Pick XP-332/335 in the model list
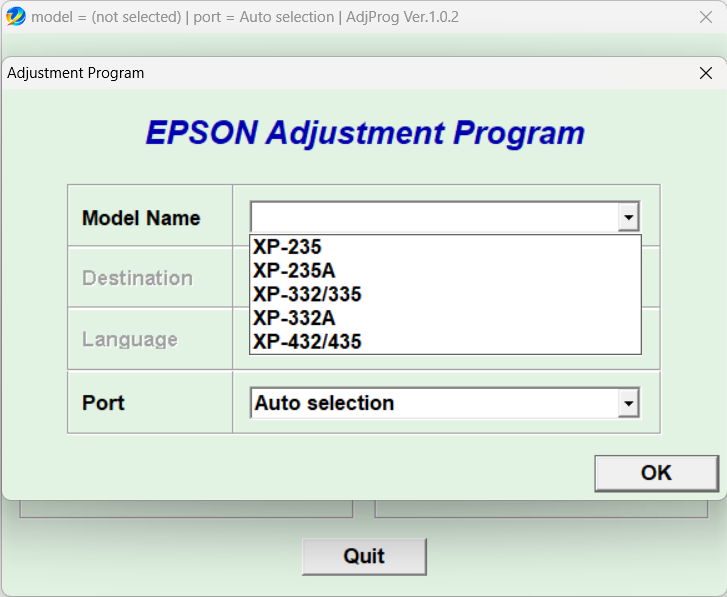The height and width of the screenshot is (597, 727). point(307,295)
